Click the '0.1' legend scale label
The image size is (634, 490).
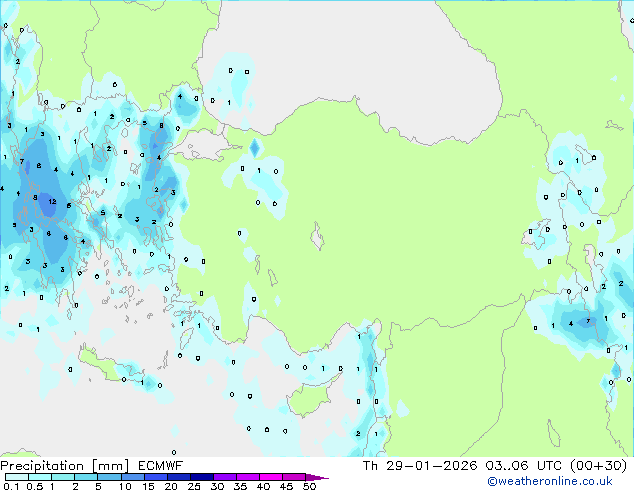coord(11,486)
